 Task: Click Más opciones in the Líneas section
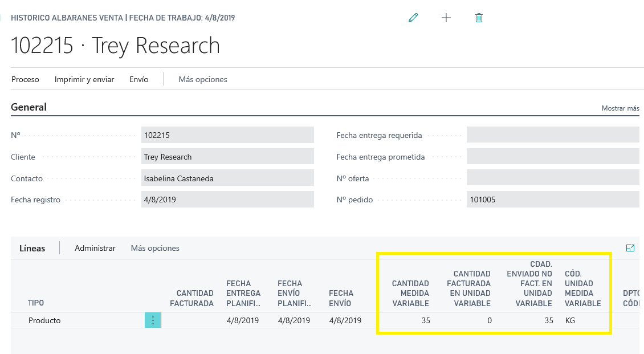155,248
